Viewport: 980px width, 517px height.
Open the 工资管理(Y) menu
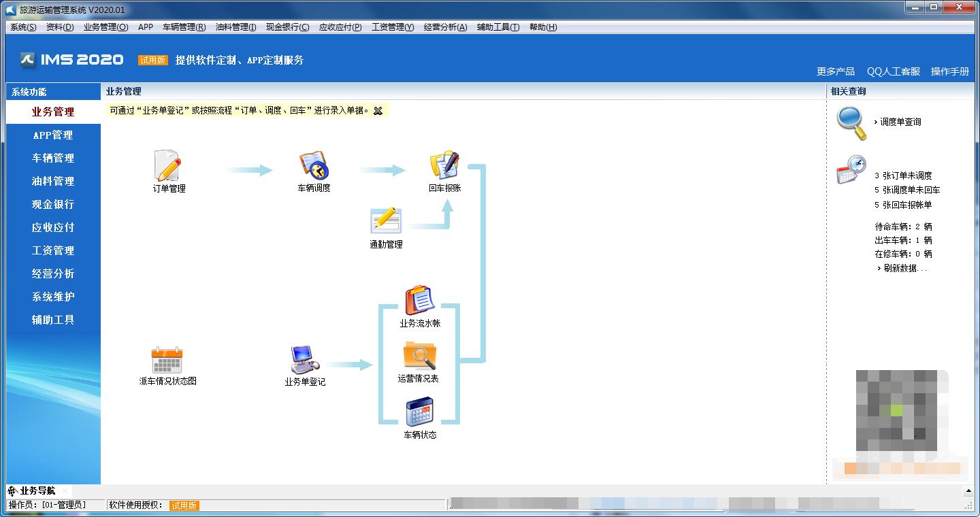click(x=393, y=27)
